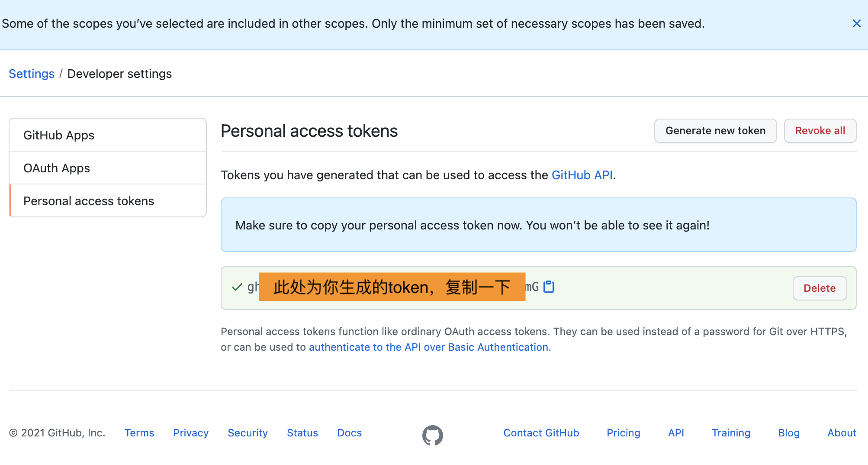This screenshot has height=465, width=868.
Task: Open Contact GitHub footer link
Action: tap(541, 433)
